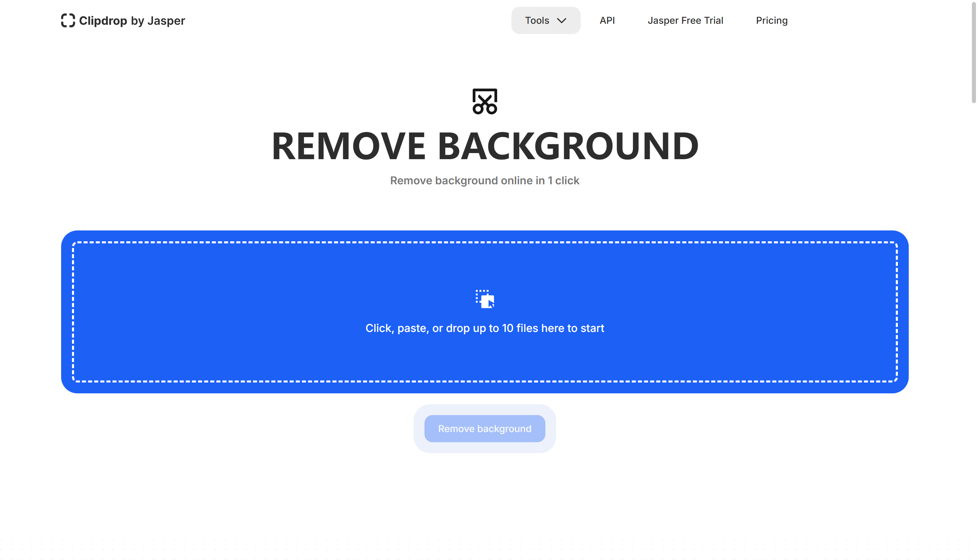The width and height of the screenshot is (978, 560).
Task: Click the word Clipdrop in the header
Action: tap(103, 20)
